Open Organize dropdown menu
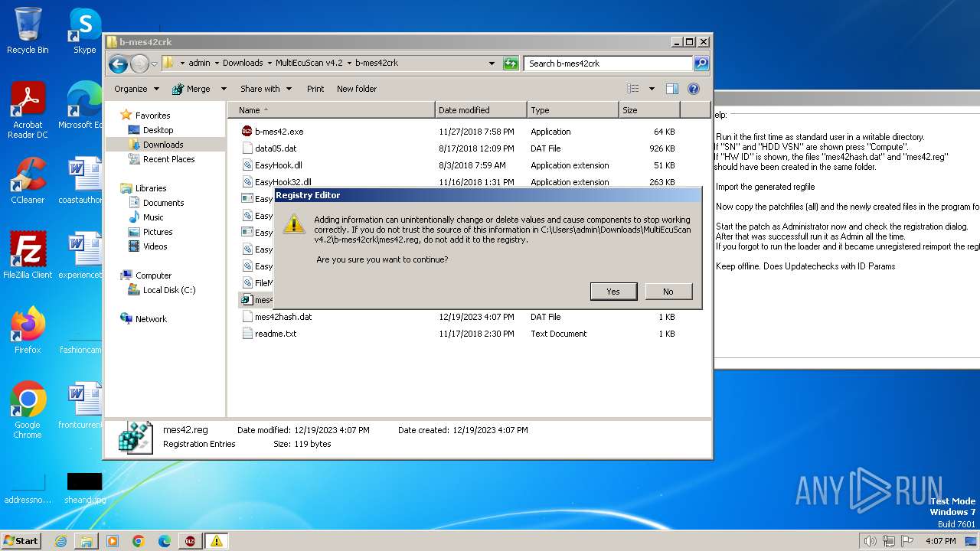 coord(136,89)
